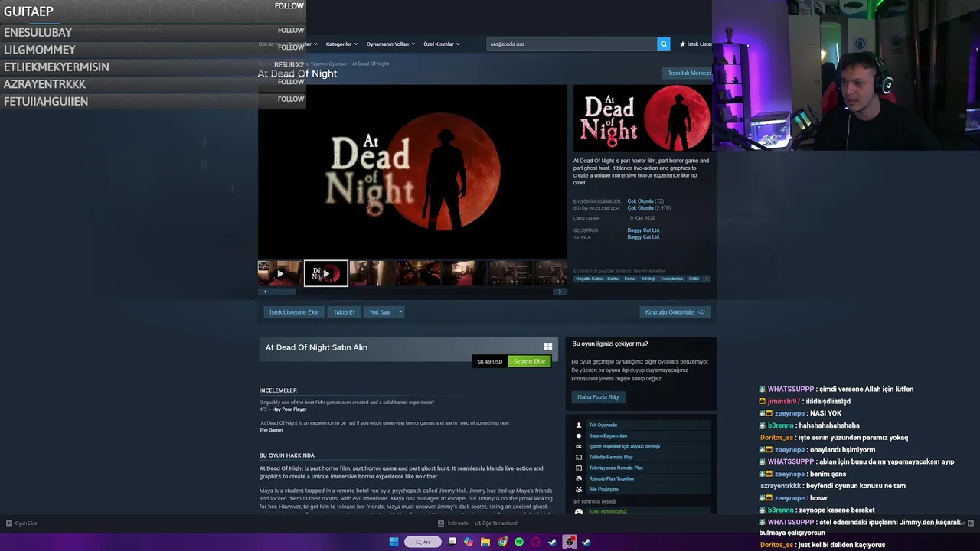The width and height of the screenshot is (980, 551).
Task: Select the third screenshot thumbnail
Action: 371,273
